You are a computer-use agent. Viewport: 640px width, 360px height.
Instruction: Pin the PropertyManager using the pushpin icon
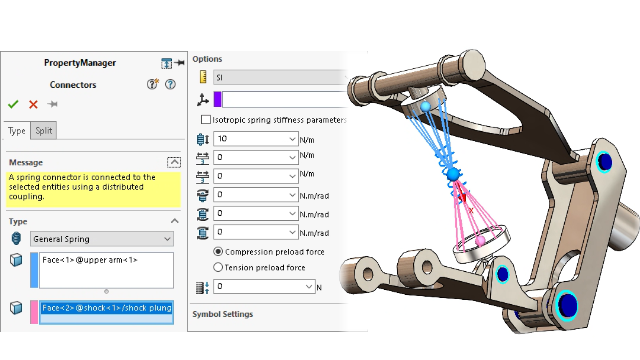tap(179, 63)
